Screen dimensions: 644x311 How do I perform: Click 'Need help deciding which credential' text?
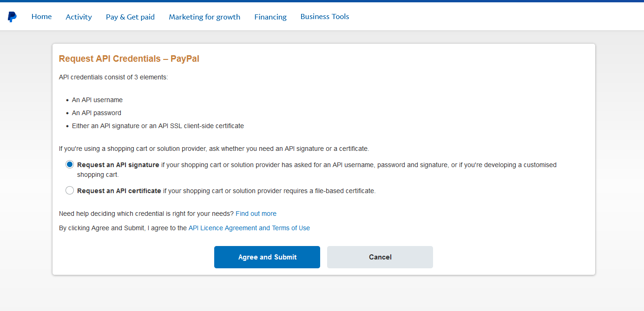coord(146,214)
